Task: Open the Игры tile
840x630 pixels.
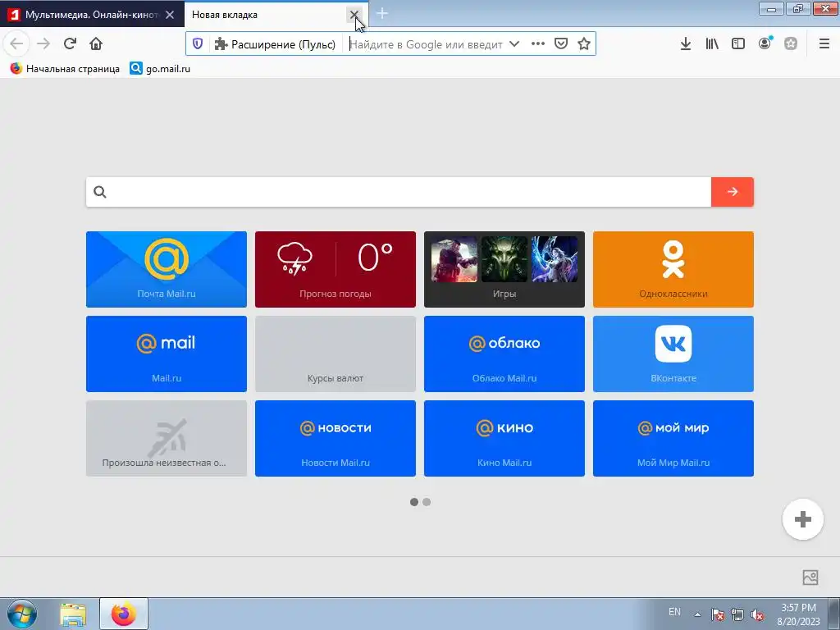Action: (x=504, y=269)
